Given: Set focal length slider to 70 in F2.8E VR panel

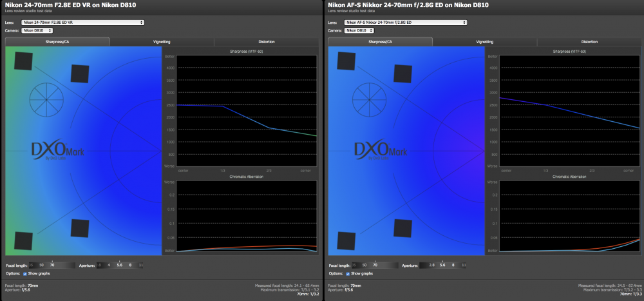Looking at the screenshot, I should point(52,266).
